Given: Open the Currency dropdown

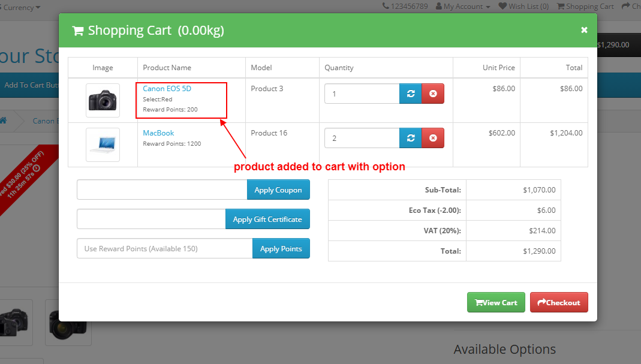Looking at the screenshot, I should click(18, 7).
